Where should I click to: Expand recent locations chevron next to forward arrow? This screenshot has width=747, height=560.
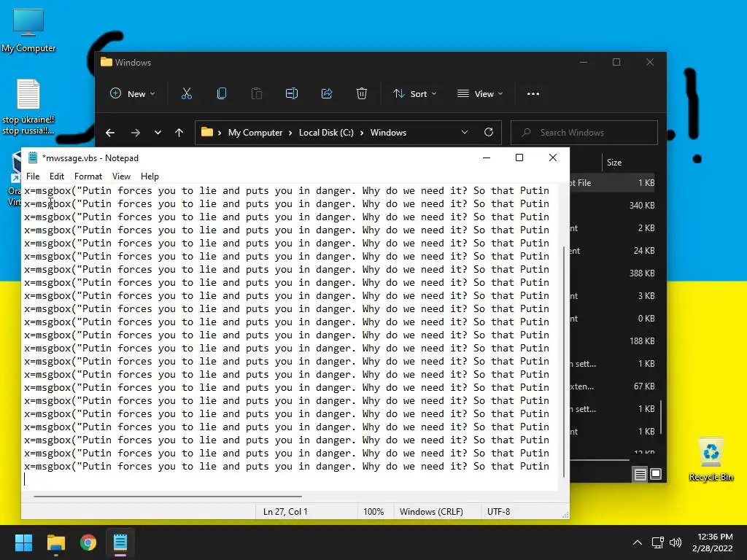click(158, 133)
